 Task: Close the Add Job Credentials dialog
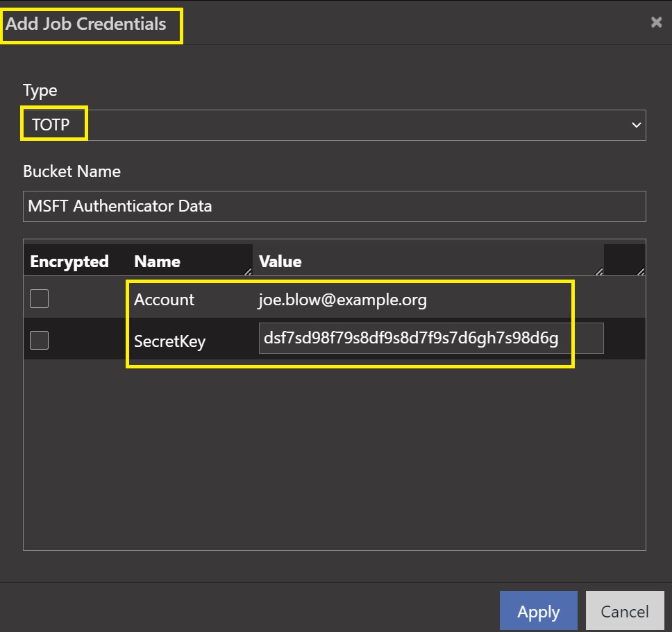[x=656, y=22]
